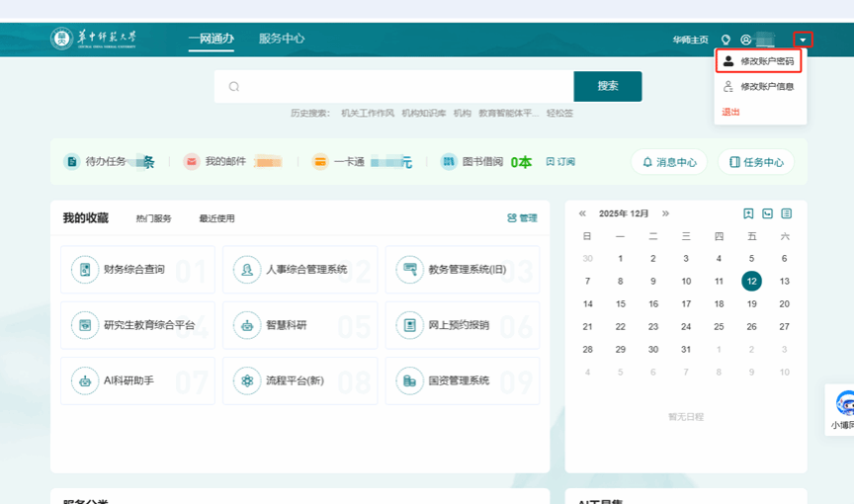Open the 消息中心 button
The height and width of the screenshot is (504, 854).
tap(669, 162)
